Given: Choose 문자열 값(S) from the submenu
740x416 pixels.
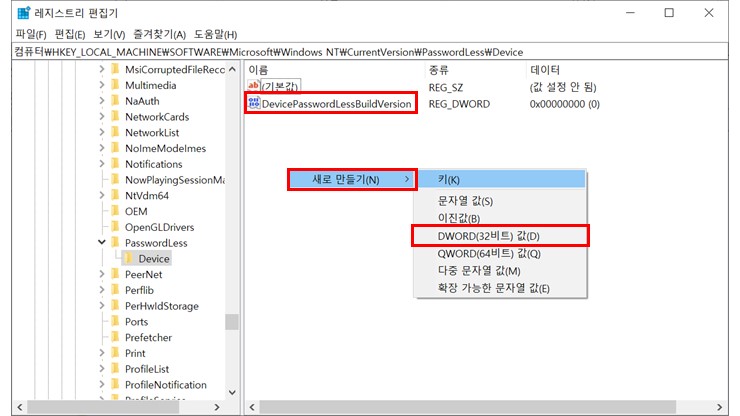Looking at the screenshot, I should pyautogui.click(x=500, y=201).
